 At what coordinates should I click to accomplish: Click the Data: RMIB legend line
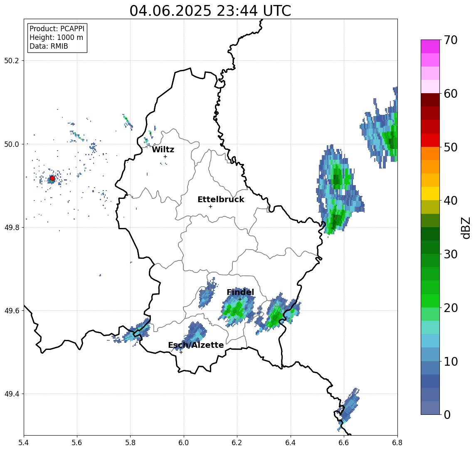click(49, 46)
